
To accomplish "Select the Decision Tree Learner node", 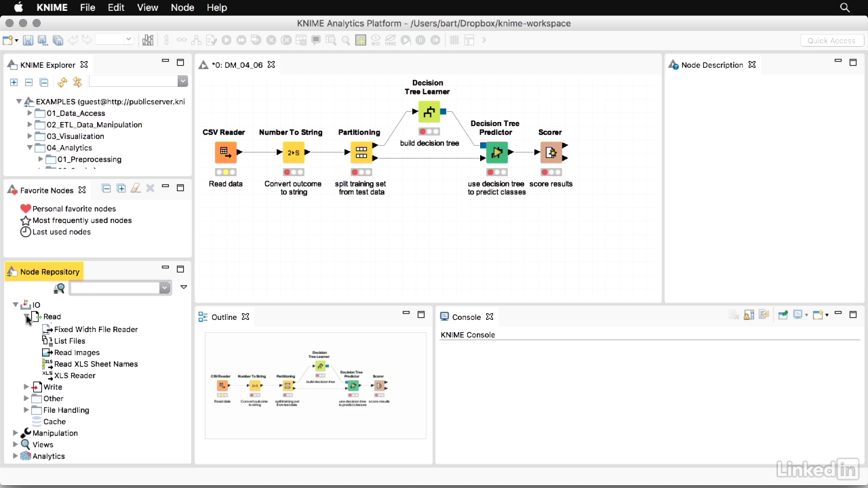I will 429,112.
